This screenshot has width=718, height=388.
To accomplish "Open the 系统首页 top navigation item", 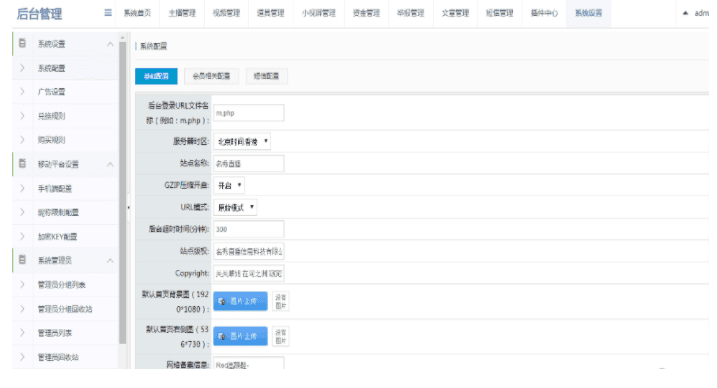I will (x=137, y=13).
